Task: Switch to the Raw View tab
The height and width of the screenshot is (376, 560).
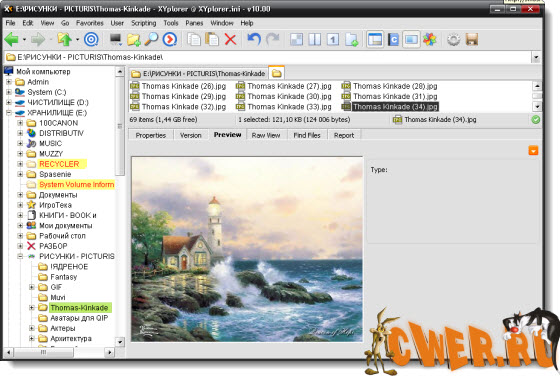Action: click(266, 135)
